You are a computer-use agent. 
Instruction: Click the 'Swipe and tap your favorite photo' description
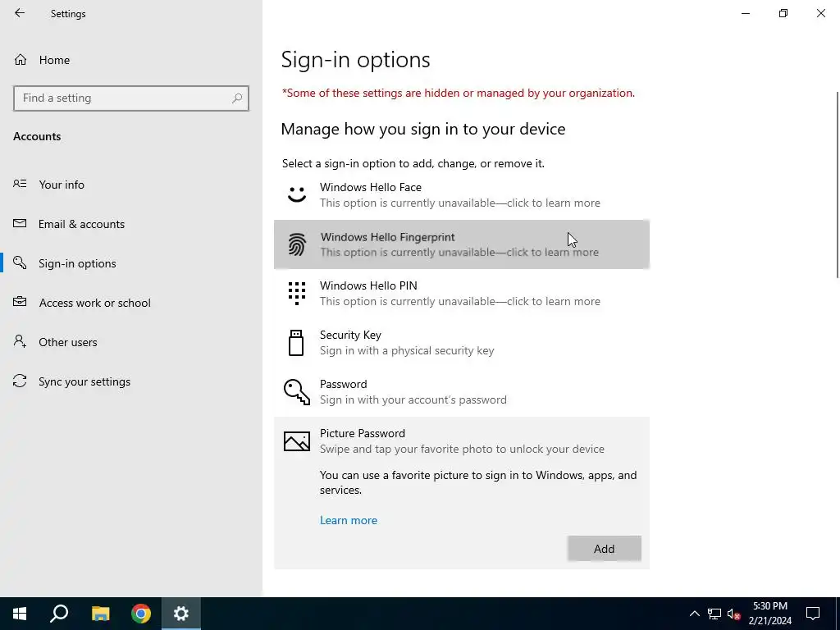(462, 449)
